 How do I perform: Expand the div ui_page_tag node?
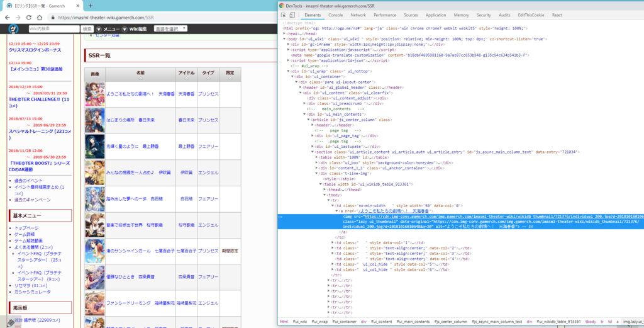coord(313,135)
